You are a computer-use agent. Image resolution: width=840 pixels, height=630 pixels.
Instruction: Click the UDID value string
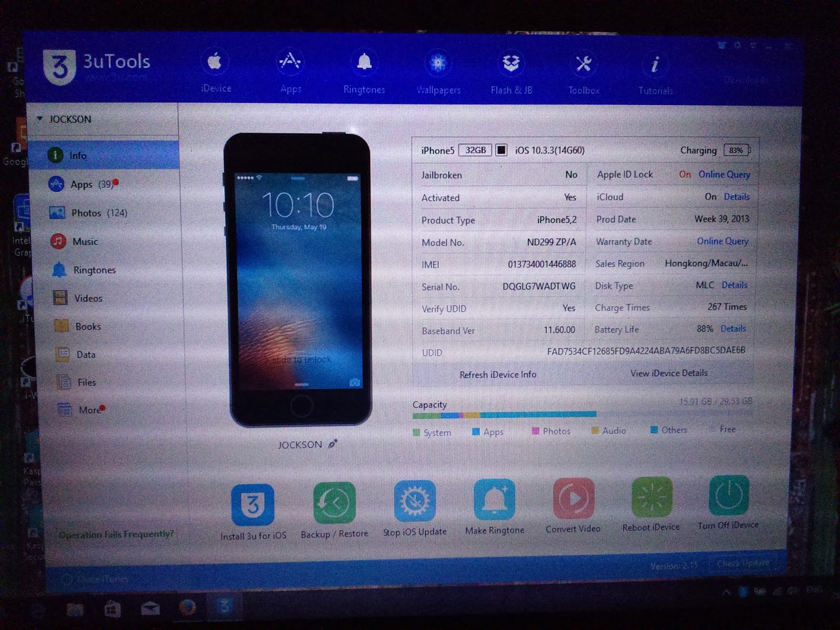pos(646,351)
